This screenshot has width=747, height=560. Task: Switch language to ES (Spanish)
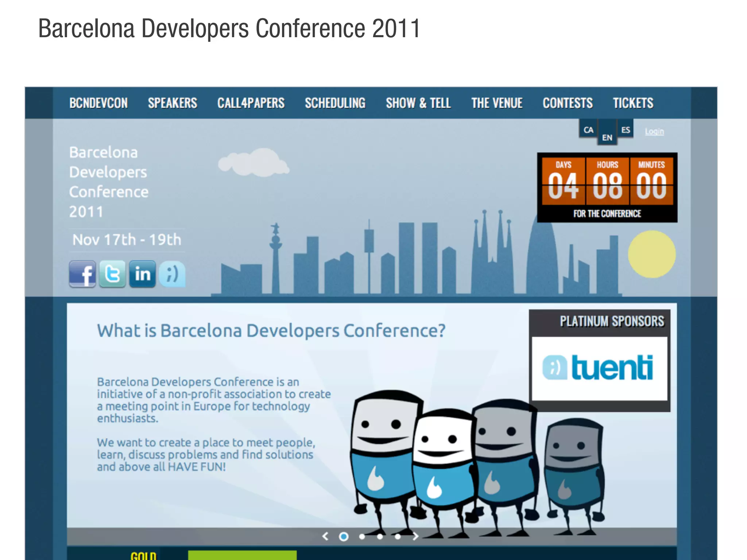pyautogui.click(x=626, y=129)
